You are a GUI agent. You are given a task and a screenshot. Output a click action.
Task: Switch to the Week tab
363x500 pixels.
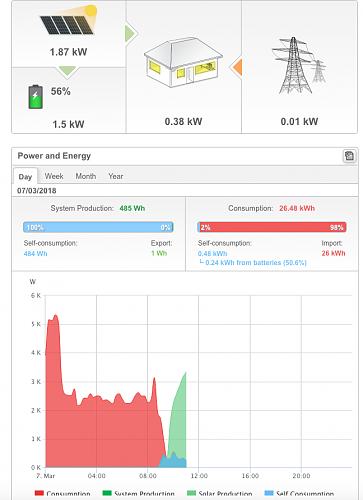tap(54, 176)
